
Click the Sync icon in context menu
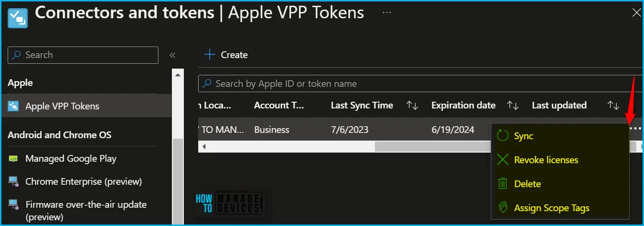(502, 136)
